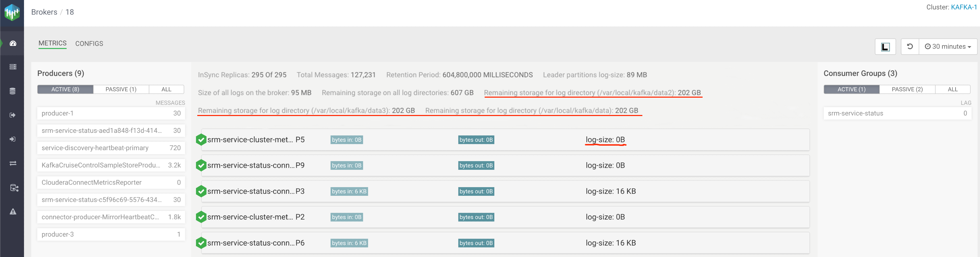Open the Replications arrows sidebar icon
980x257 pixels.
pos(13,163)
